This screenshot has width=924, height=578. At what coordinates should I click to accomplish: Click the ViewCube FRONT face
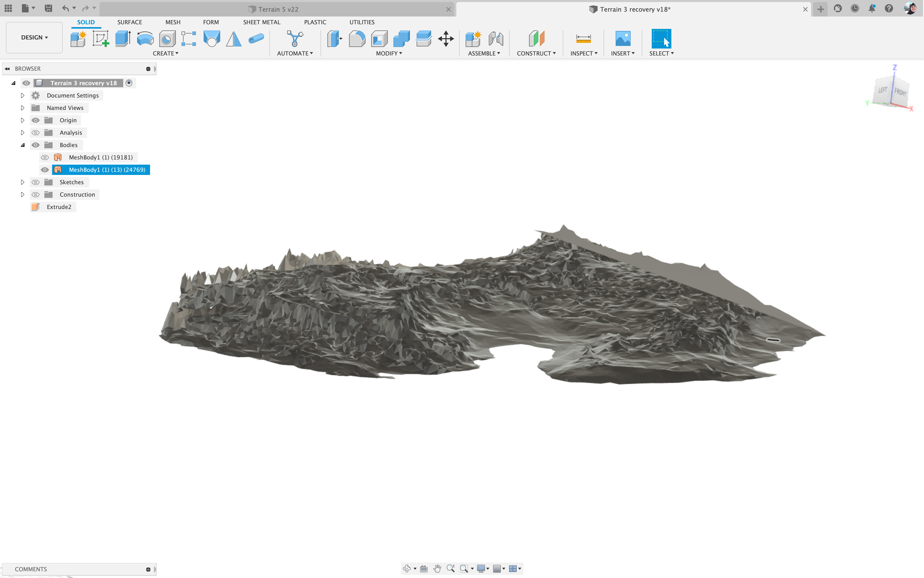[x=900, y=92]
